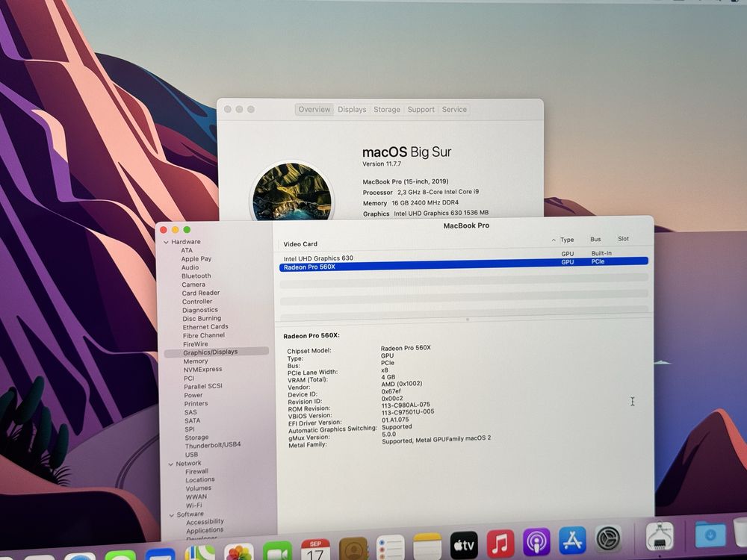
Task: Select Applications under Software
Action: pyautogui.click(x=205, y=530)
